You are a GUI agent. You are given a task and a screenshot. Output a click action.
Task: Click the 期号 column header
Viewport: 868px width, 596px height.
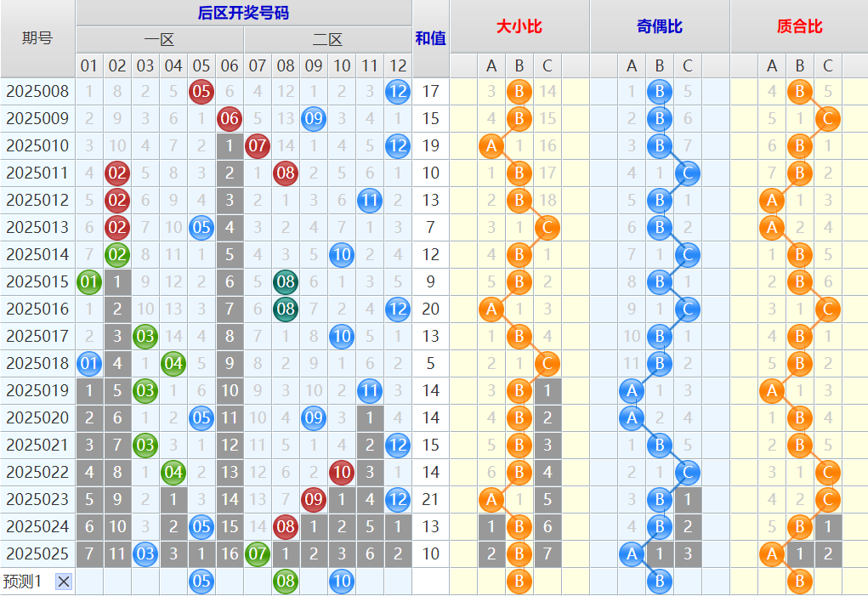click(37, 38)
